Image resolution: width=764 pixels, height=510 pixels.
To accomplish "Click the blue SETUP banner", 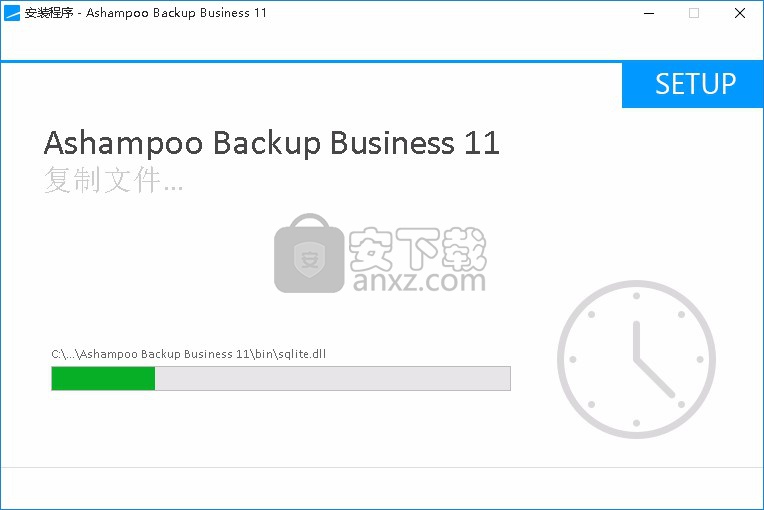I will click(693, 84).
